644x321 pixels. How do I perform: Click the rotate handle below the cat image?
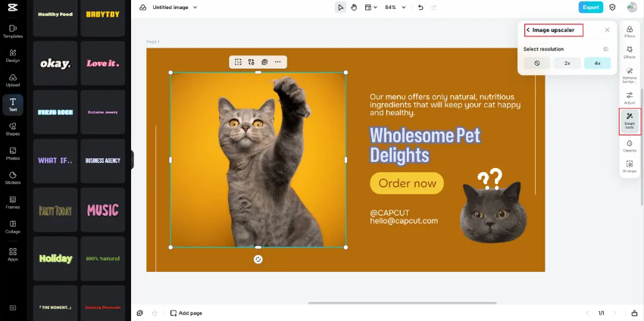[x=258, y=260]
